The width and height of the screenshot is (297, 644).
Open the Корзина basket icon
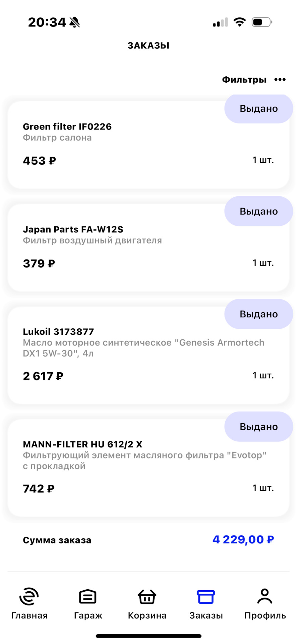[x=147, y=597]
